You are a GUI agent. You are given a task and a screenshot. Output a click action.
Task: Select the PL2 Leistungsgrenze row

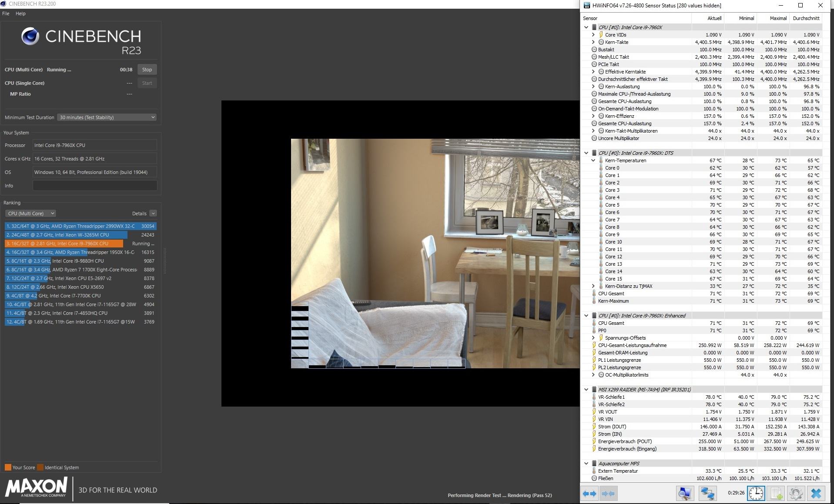pyautogui.click(x=702, y=367)
